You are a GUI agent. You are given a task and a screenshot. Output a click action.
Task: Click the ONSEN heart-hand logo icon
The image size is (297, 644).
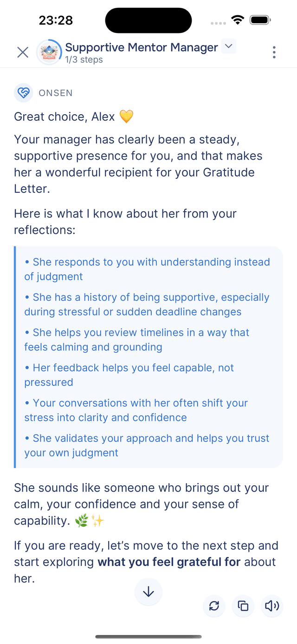(x=23, y=93)
